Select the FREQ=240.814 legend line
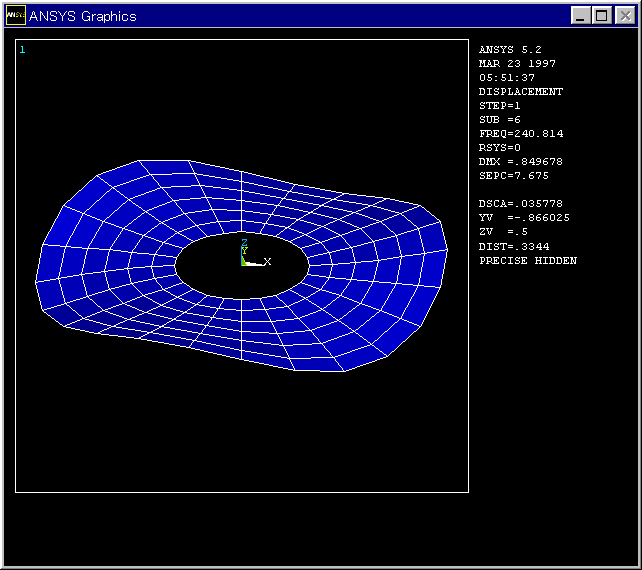The height and width of the screenshot is (570, 642). pos(520,133)
